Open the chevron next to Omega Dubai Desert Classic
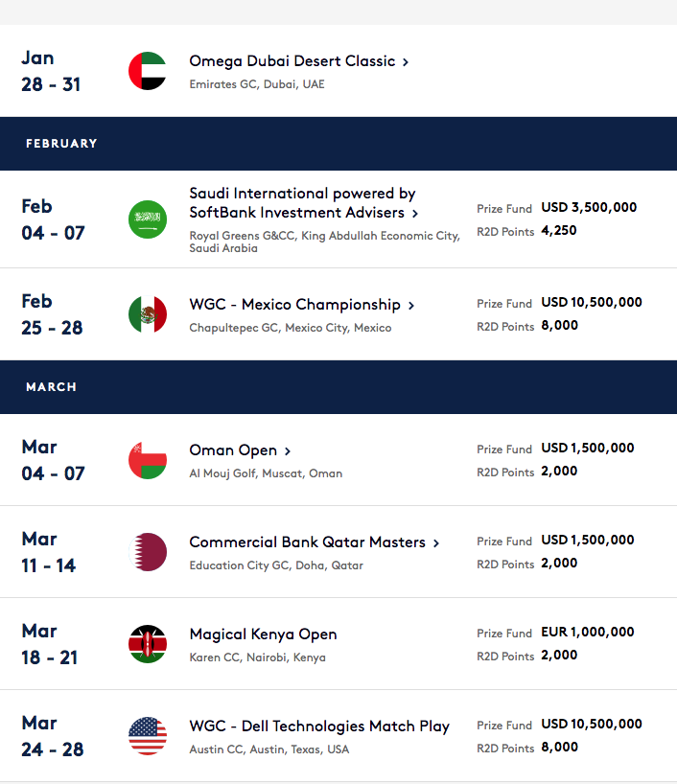 coord(406,62)
